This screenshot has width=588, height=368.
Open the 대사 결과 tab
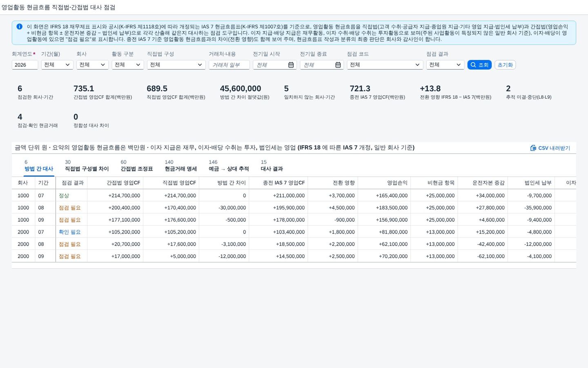point(272,166)
